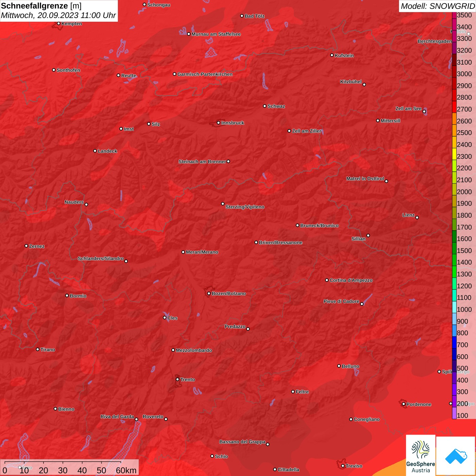The height and width of the screenshot is (476, 476).
Task: Click the Sonthofen label
Action: pos(68,70)
